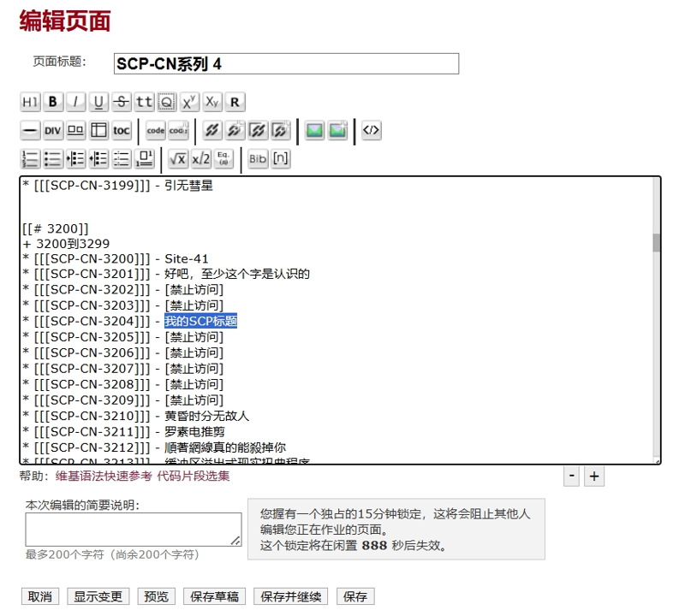Click the SCP-CN-3209 [禁止访问] line

click(123, 400)
